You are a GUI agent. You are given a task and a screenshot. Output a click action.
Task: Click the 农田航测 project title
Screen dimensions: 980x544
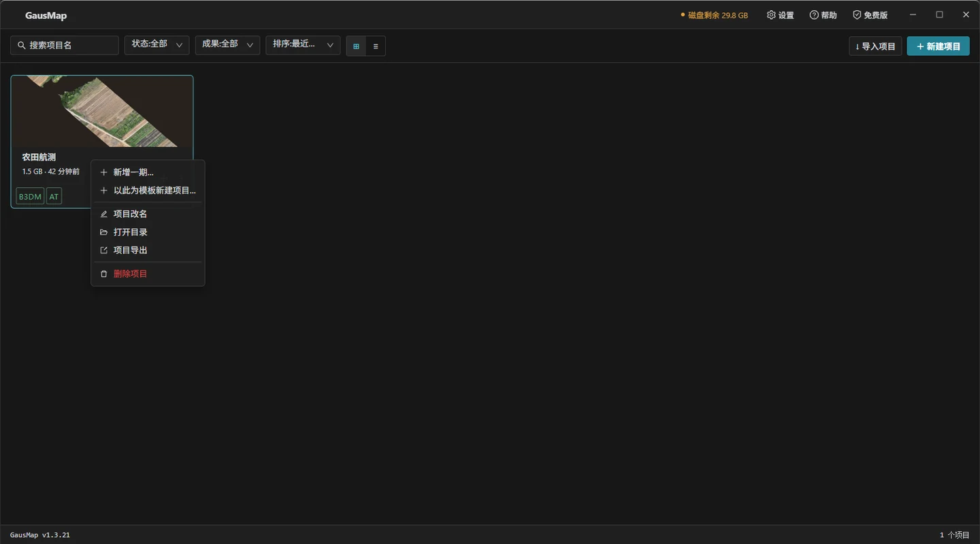point(39,157)
